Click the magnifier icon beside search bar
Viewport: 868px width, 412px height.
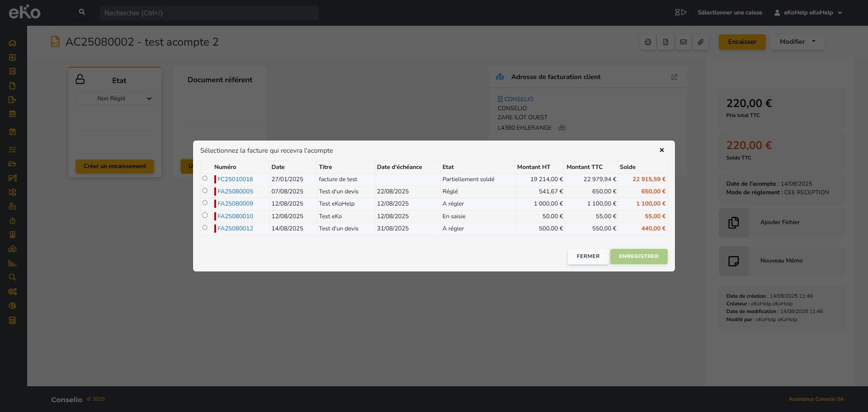82,12
